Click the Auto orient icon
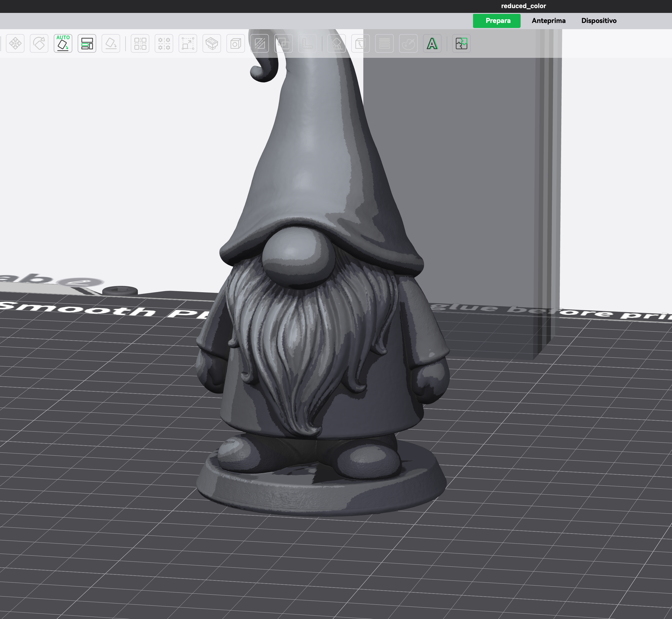 63,43
